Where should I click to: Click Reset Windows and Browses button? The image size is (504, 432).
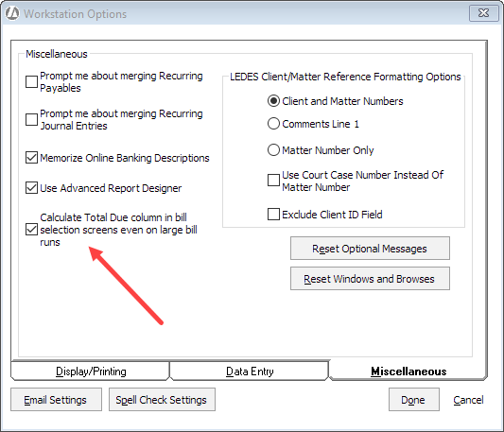(x=370, y=279)
